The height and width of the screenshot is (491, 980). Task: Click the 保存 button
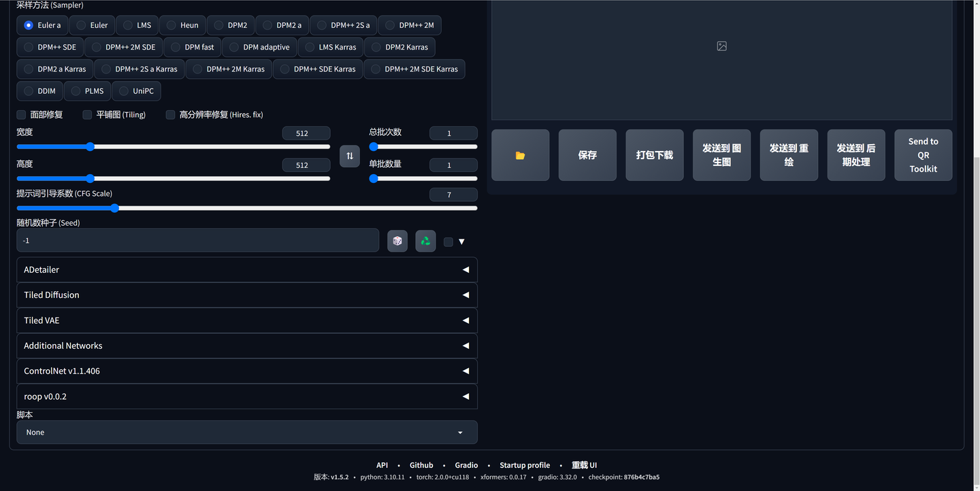click(x=587, y=155)
